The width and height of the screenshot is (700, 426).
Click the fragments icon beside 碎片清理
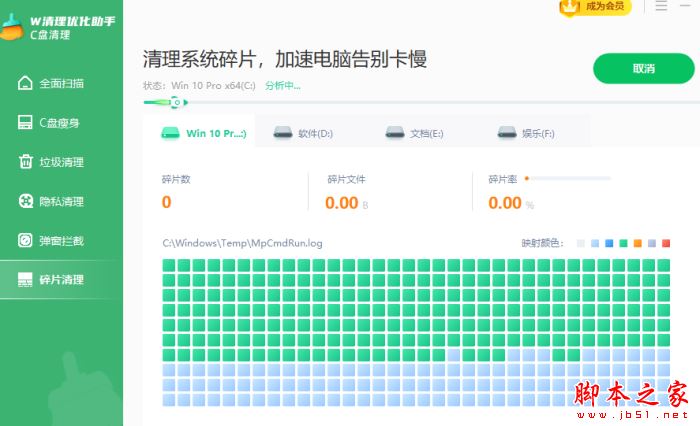click(25, 280)
